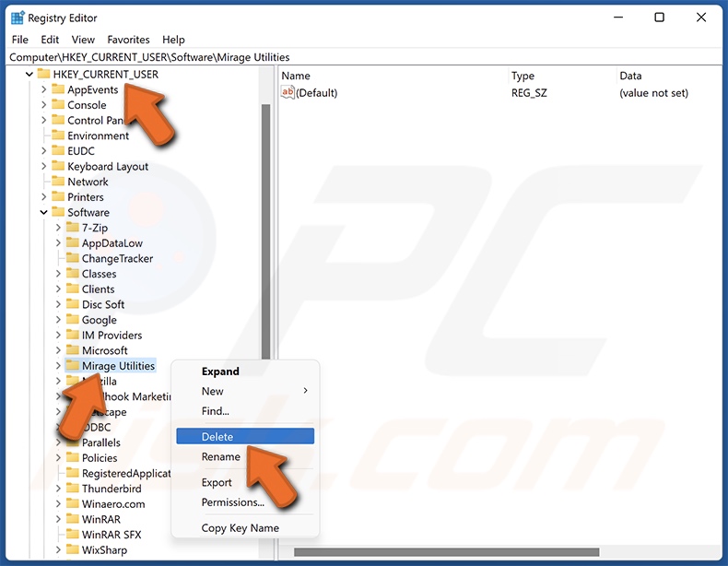Click the IM Providers folder icon
The width and height of the screenshot is (728, 566).
click(x=73, y=335)
